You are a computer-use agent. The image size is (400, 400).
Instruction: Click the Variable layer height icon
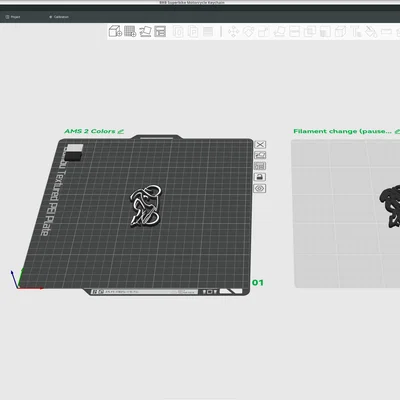coord(208,32)
